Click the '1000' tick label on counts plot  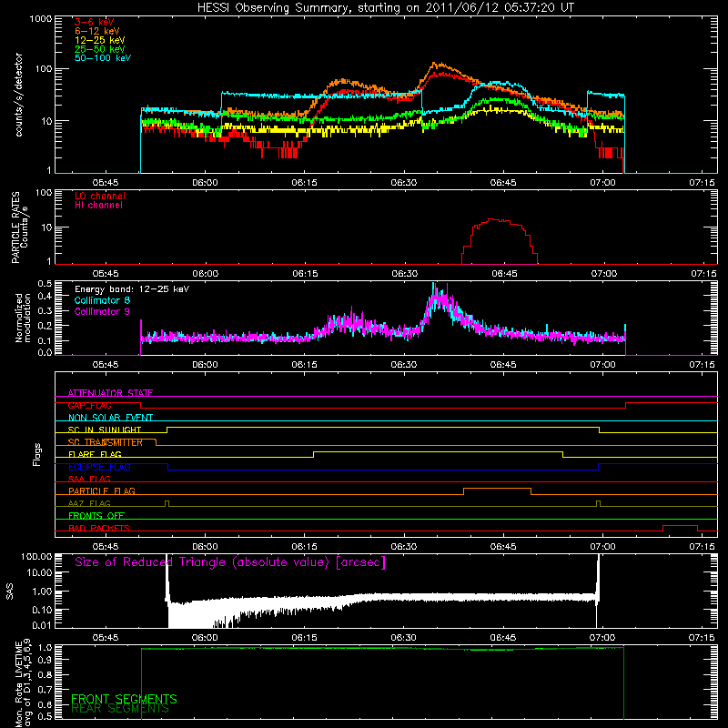click(x=40, y=19)
